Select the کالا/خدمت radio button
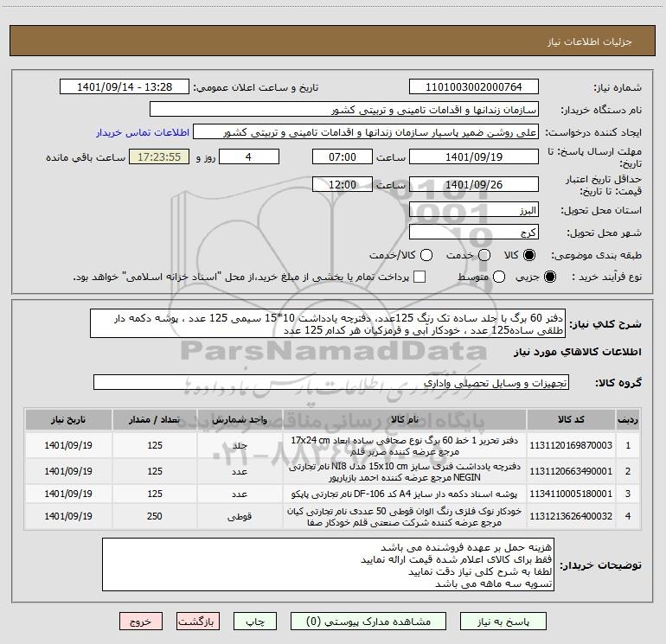The height and width of the screenshot is (644, 666). (x=426, y=255)
